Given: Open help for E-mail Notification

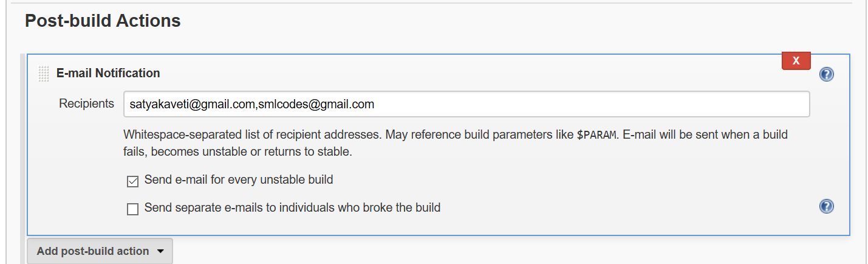Looking at the screenshot, I should pos(826,74).
